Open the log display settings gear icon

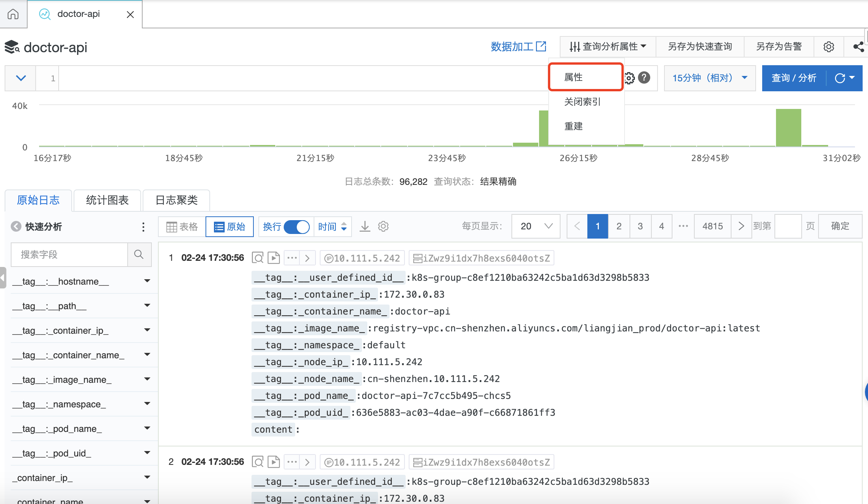(383, 226)
